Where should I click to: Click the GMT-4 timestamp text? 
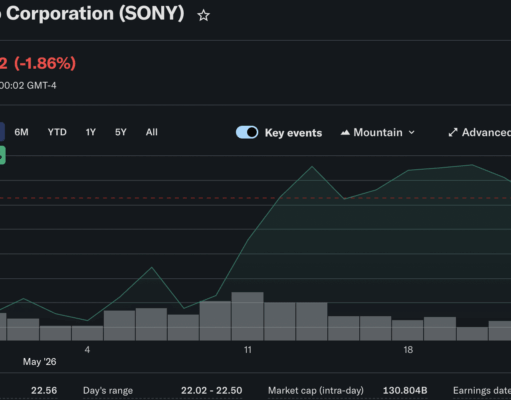28,86
